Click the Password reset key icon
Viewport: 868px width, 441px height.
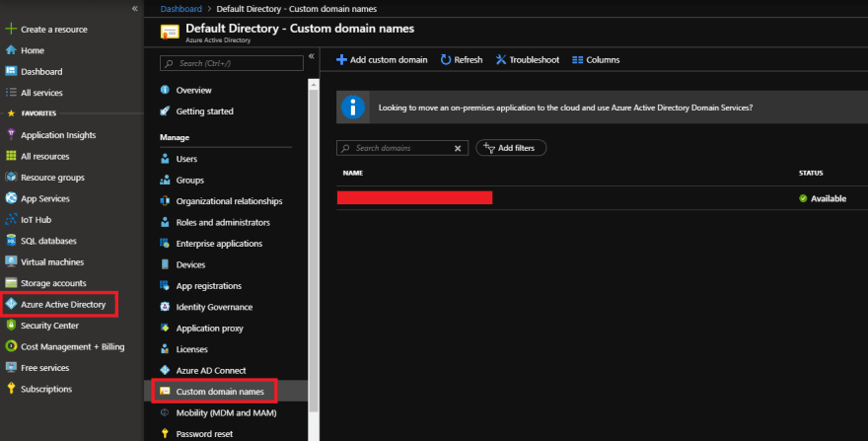(x=165, y=434)
